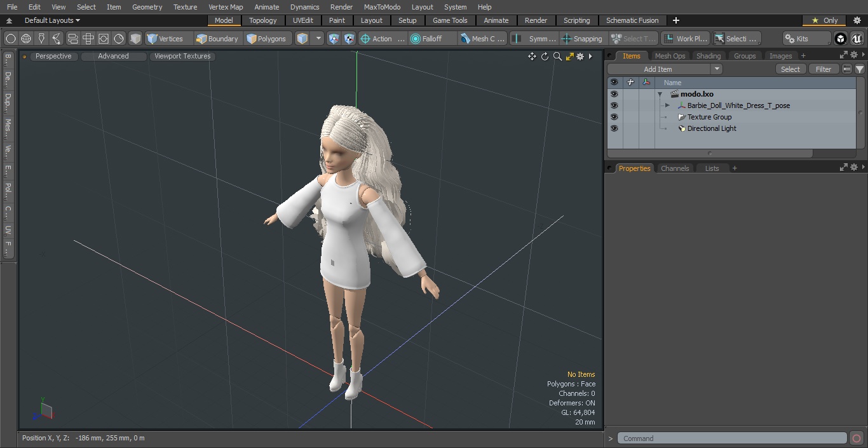Maximize the viewport with the orange arrows

pyautogui.click(x=569, y=57)
